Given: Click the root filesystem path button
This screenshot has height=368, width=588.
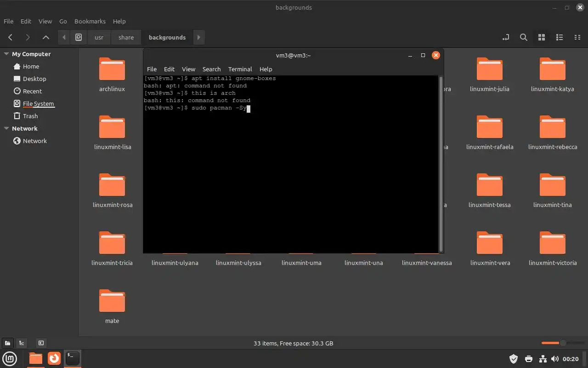Looking at the screenshot, I should (79, 37).
